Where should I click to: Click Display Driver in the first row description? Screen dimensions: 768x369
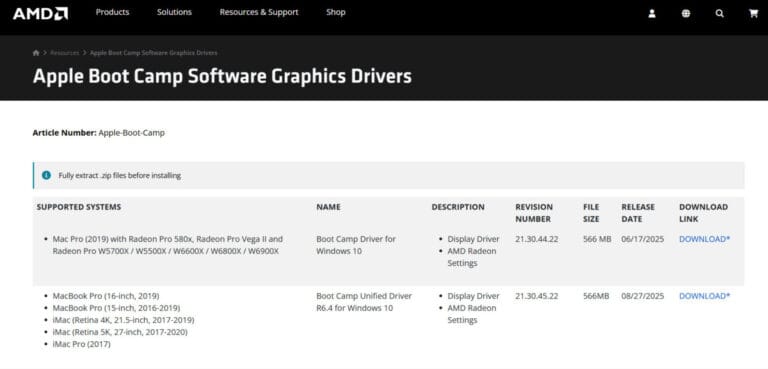(473, 239)
